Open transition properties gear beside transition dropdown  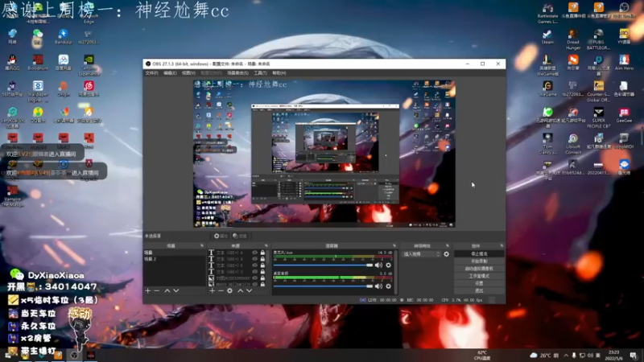pos(447,254)
